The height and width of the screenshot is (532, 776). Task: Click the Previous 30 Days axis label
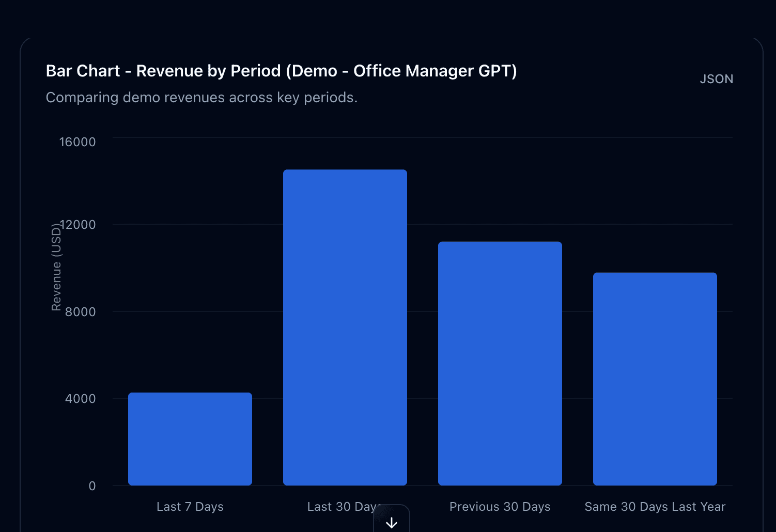click(x=499, y=507)
